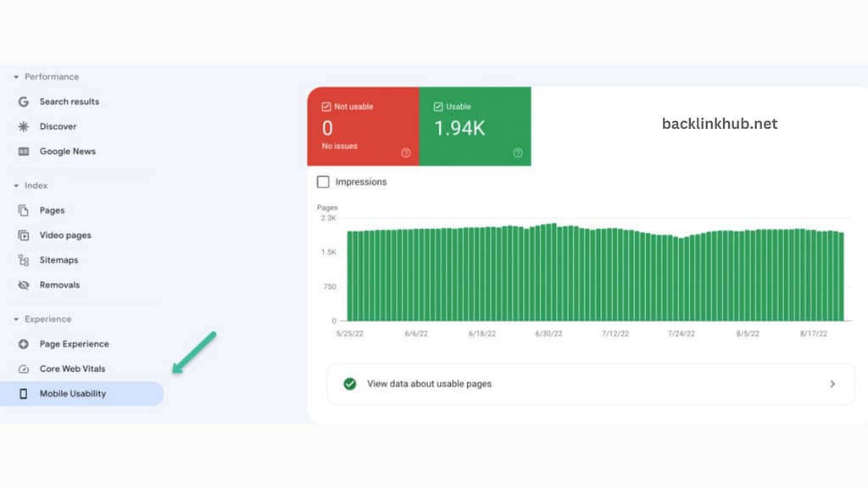Open help for the Usable card
Screen dimensions: 868x488
tap(518, 153)
